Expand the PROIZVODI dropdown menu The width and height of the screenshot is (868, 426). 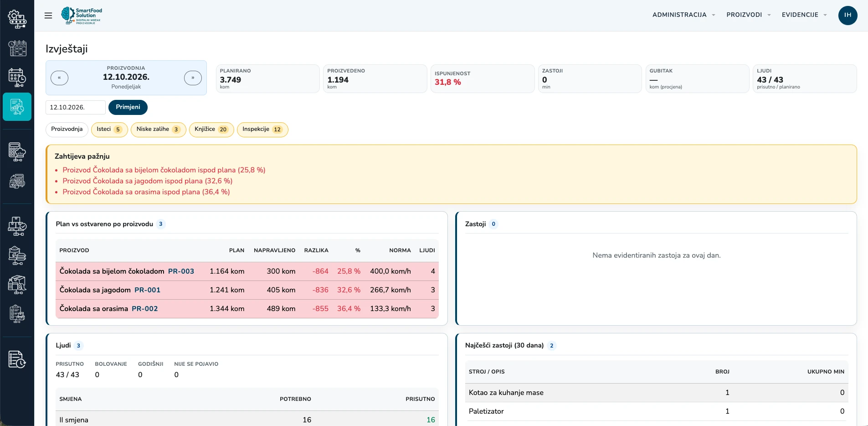pyautogui.click(x=748, y=15)
